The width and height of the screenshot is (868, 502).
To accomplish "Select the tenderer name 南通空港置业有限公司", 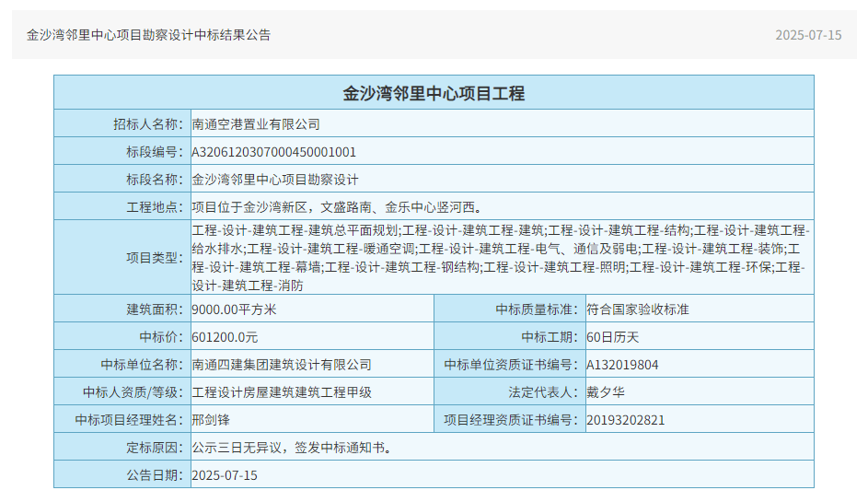I will 256,123.
